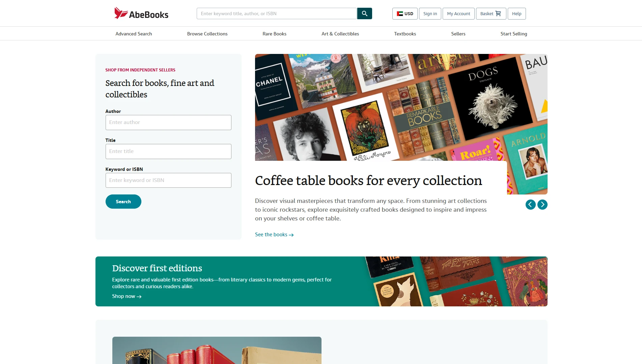Go to Textbooks section
The image size is (642, 364).
pyautogui.click(x=405, y=34)
